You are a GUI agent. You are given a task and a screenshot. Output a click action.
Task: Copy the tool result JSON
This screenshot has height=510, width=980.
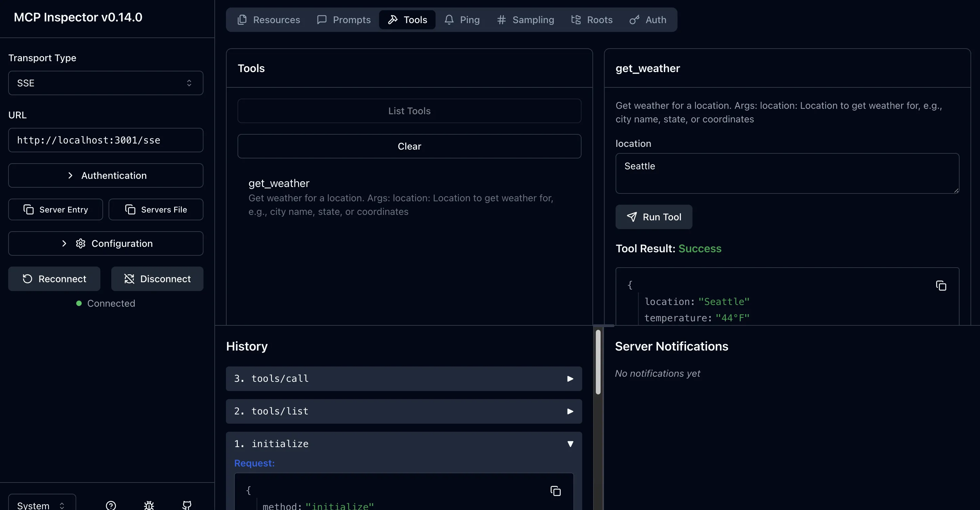[x=941, y=286]
